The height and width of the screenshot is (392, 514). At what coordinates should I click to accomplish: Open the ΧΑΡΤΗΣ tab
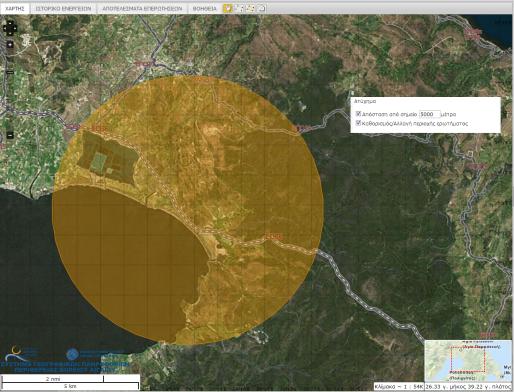(15, 8)
